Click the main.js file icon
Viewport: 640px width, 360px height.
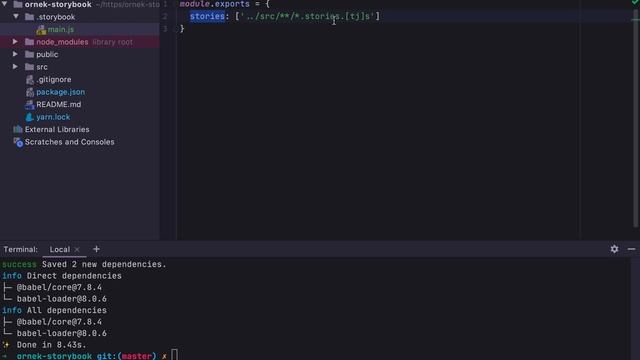(x=41, y=30)
